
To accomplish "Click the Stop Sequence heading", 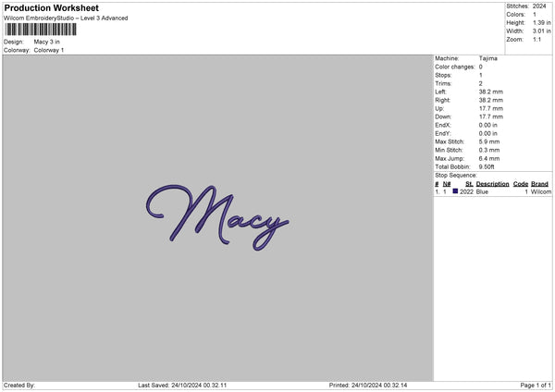I will (456, 175).
